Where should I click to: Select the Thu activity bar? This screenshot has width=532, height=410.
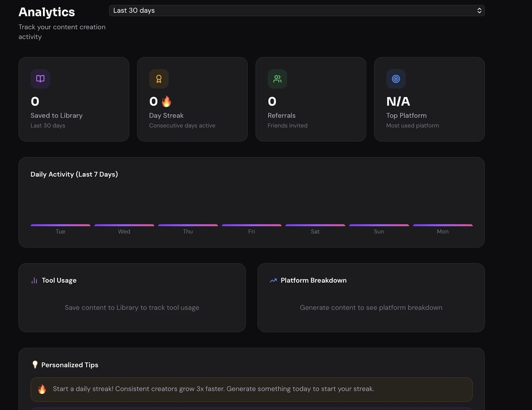(x=188, y=225)
